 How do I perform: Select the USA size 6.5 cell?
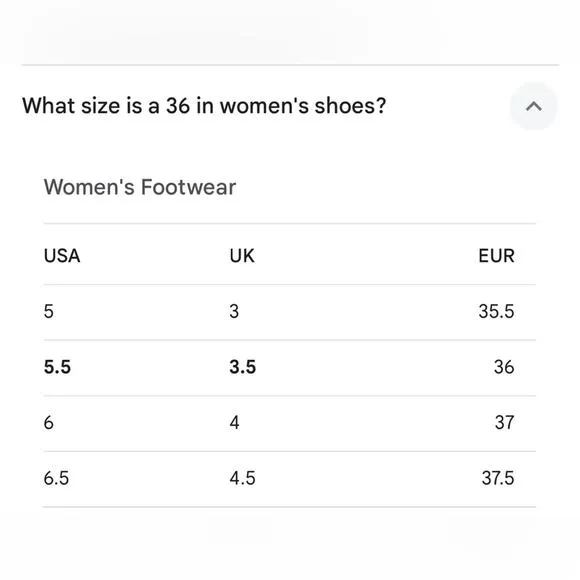(x=56, y=478)
